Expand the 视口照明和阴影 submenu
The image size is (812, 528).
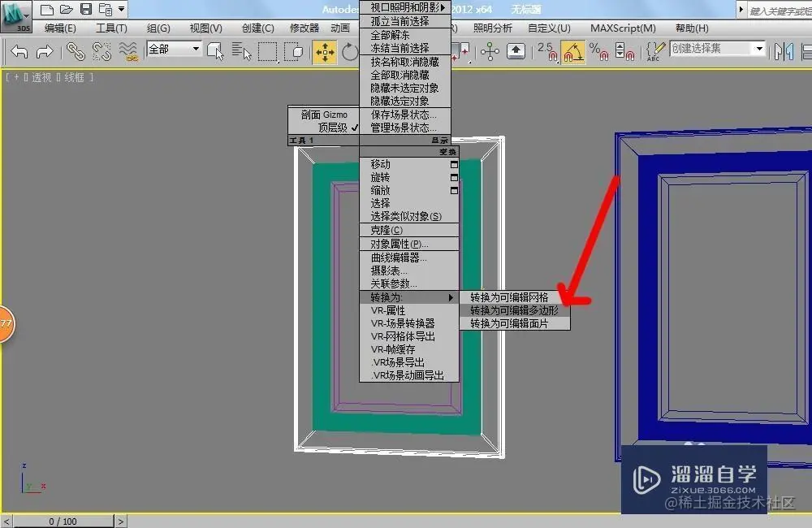(x=405, y=7)
